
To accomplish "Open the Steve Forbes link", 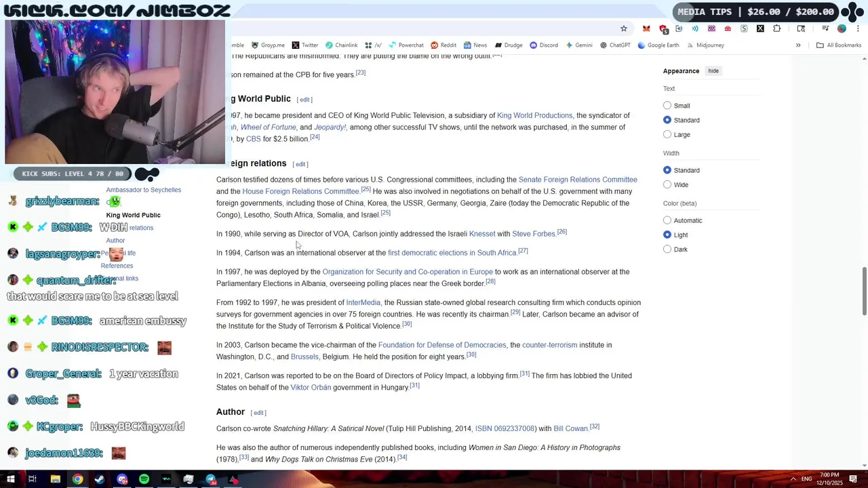I will (x=534, y=234).
